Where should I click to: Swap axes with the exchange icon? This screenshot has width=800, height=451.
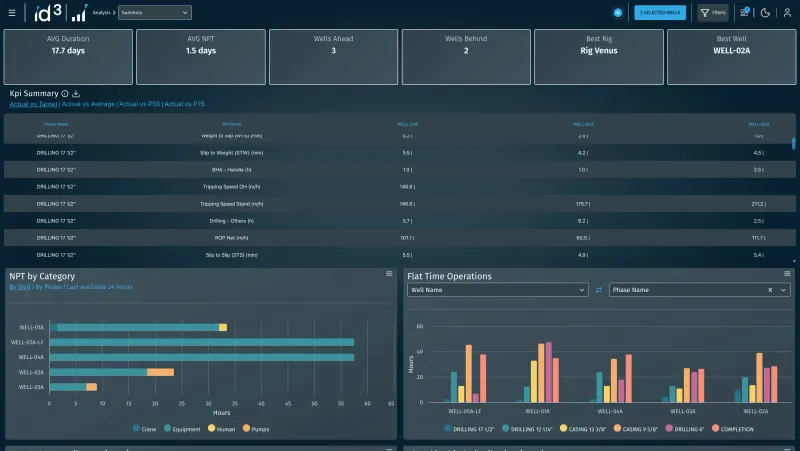[x=598, y=290]
